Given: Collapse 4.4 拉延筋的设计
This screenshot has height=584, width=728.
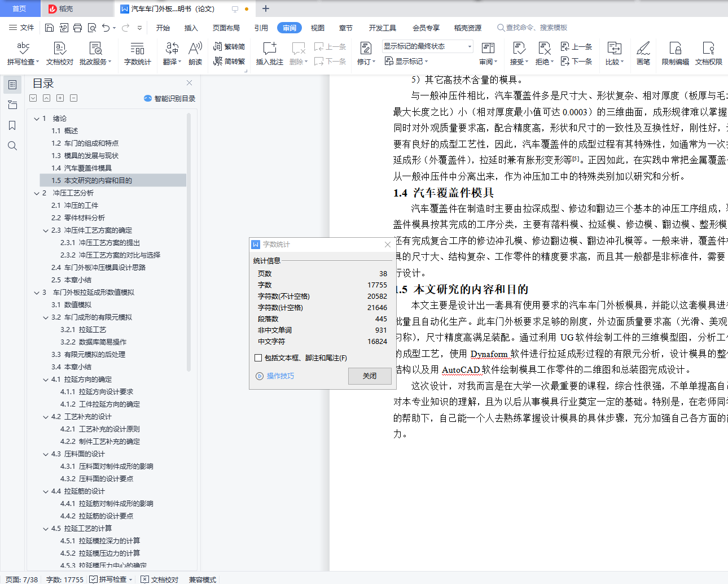Looking at the screenshot, I should (46, 491).
